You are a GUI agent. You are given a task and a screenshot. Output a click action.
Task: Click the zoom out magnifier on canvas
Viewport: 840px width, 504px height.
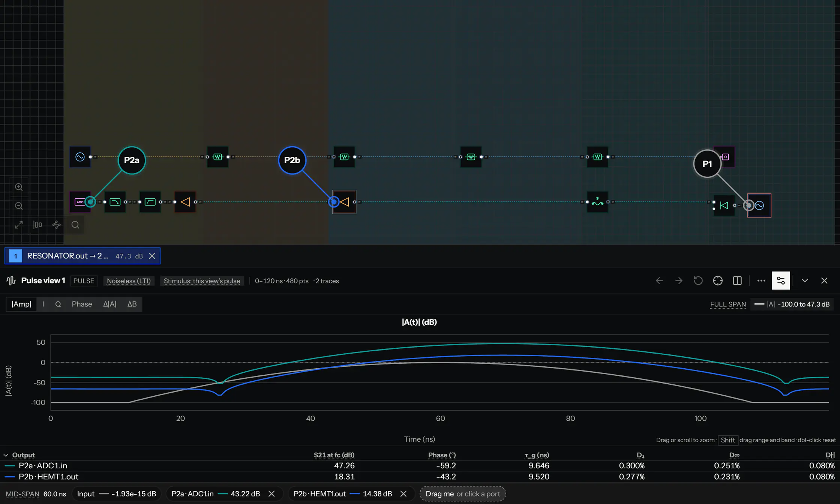19,205
